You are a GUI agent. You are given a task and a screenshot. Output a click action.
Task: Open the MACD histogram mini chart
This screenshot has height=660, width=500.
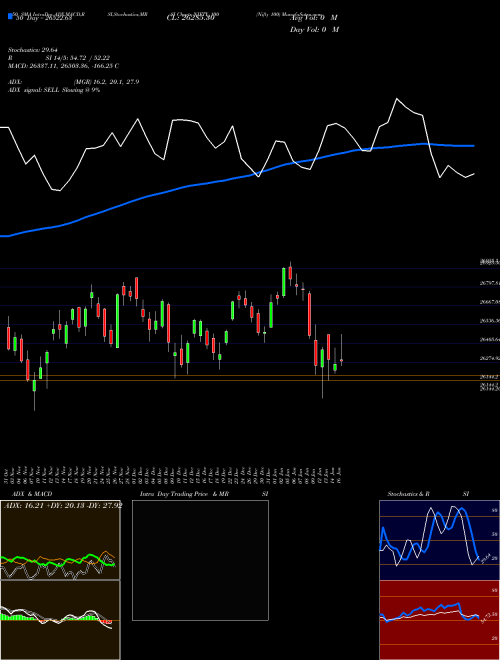click(60, 620)
